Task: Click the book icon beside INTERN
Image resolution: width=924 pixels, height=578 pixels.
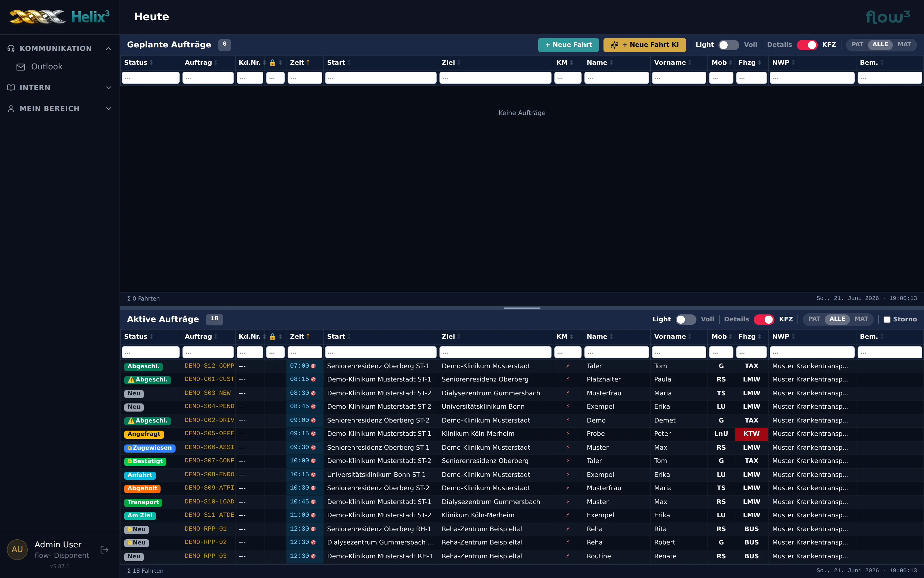Action: click(11, 88)
